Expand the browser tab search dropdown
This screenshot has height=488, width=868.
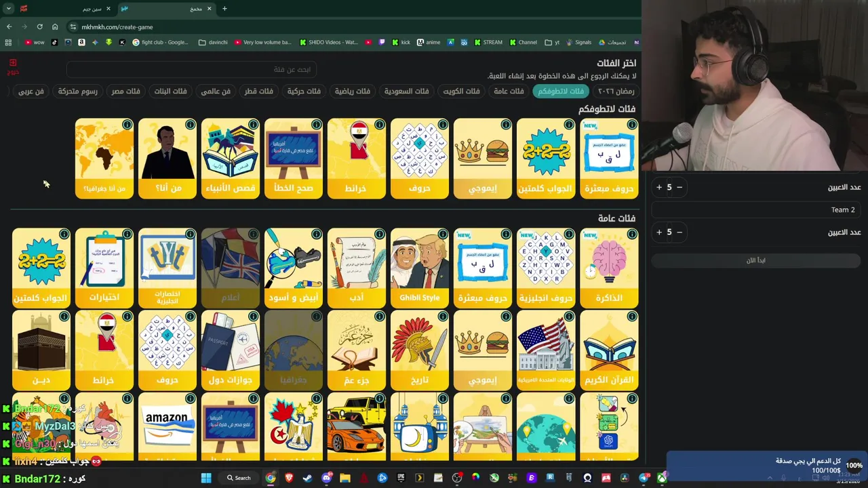click(9, 9)
